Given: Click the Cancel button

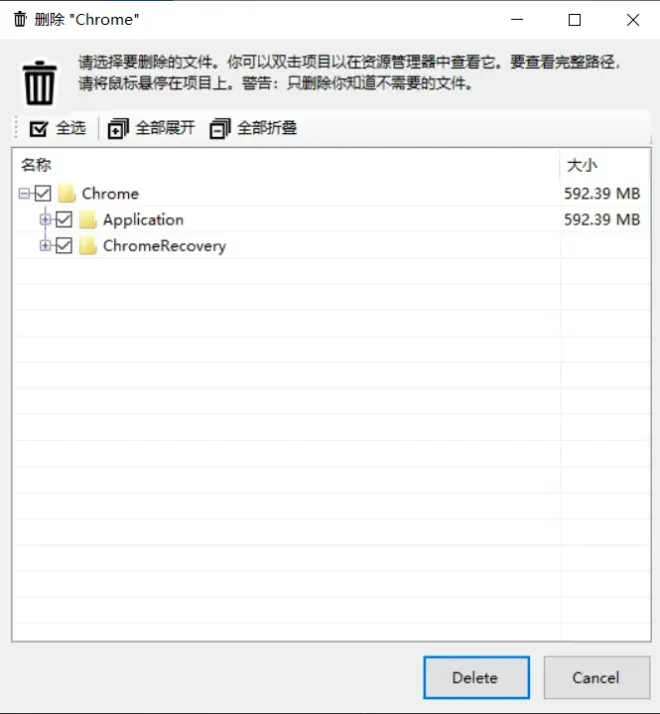Looking at the screenshot, I should click(597, 678).
